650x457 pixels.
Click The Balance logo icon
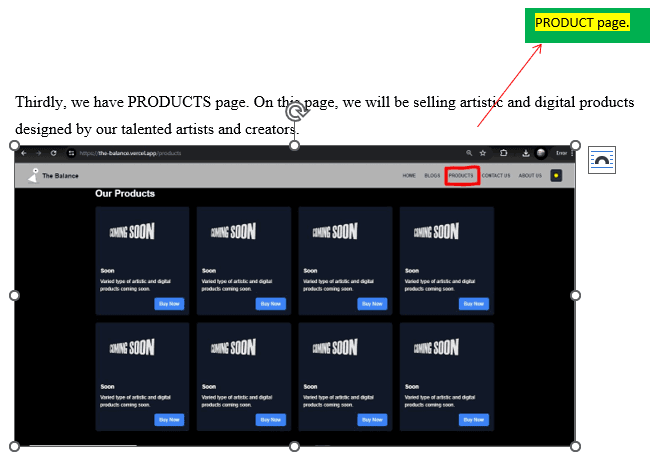point(33,176)
